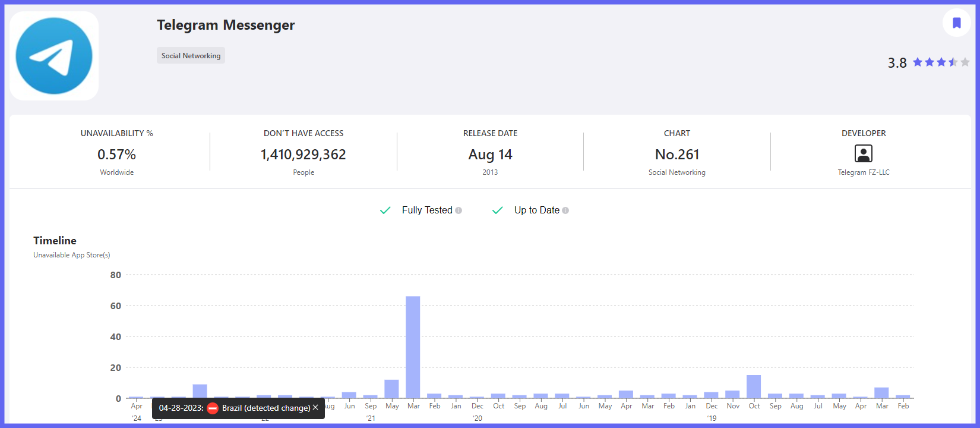Screen dimensions: 980x428
Task: Open the Social Networking category tag
Action: coord(191,55)
